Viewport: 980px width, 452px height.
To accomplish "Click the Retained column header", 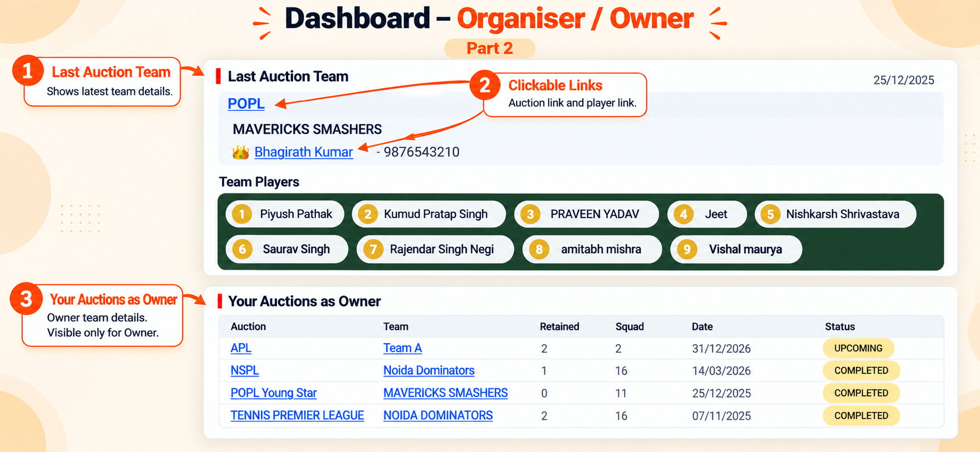I will tap(559, 327).
